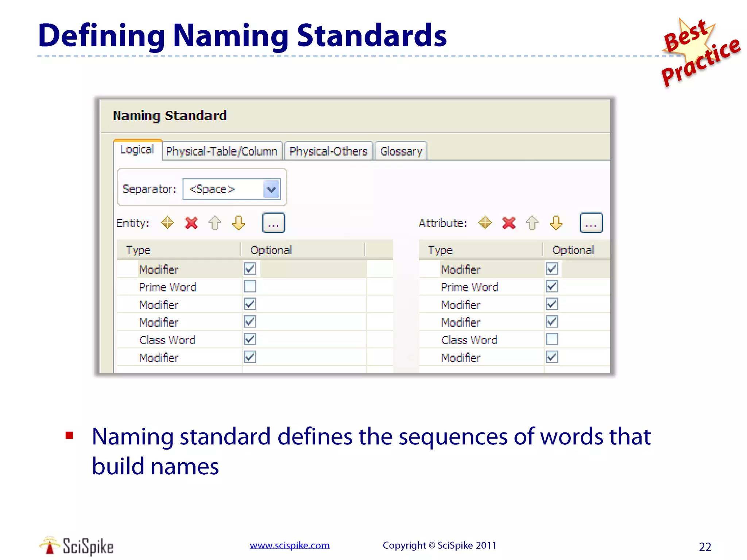The width and height of the screenshot is (747, 560).
Task: Click the Entity ellipsis (...) button
Action: coord(274,223)
